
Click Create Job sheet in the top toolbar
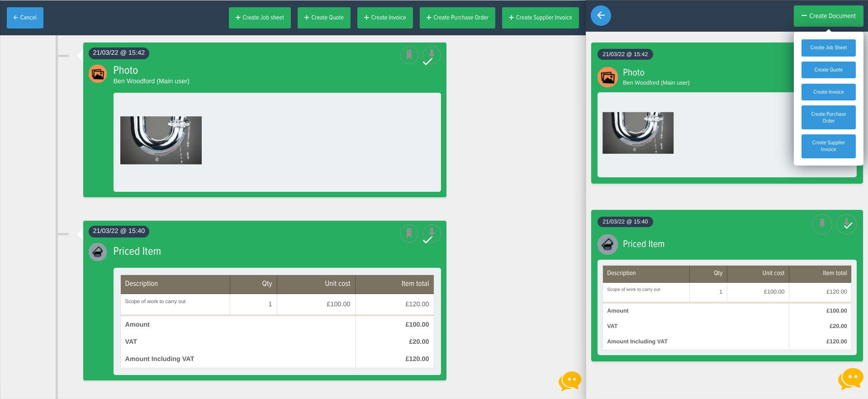(260, 18)
